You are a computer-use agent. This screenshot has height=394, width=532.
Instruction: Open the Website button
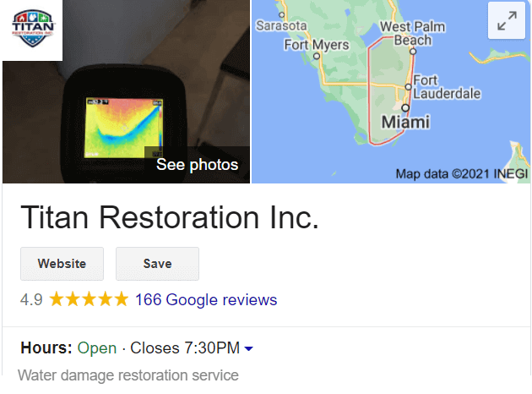[62, 264]
